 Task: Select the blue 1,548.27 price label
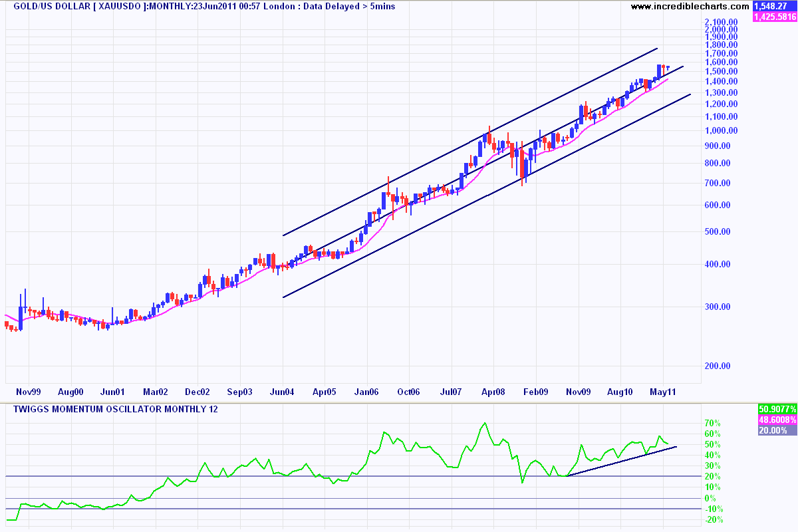point(774,6)
